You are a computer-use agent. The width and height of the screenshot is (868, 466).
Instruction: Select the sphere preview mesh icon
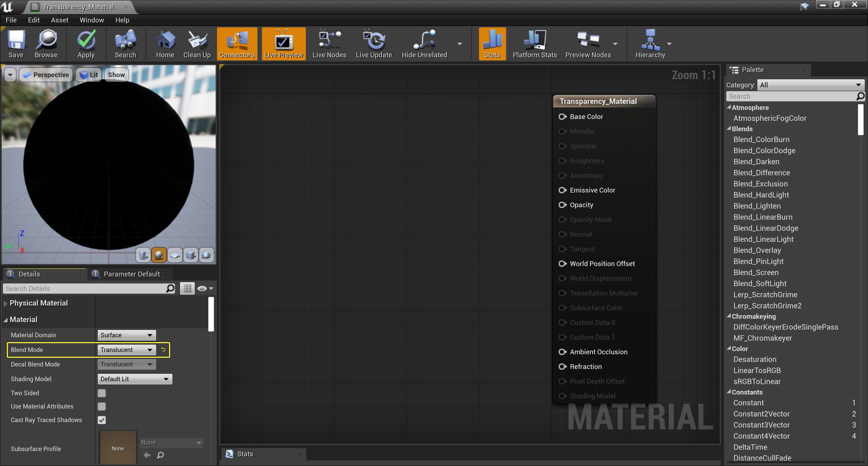(159, 255)
